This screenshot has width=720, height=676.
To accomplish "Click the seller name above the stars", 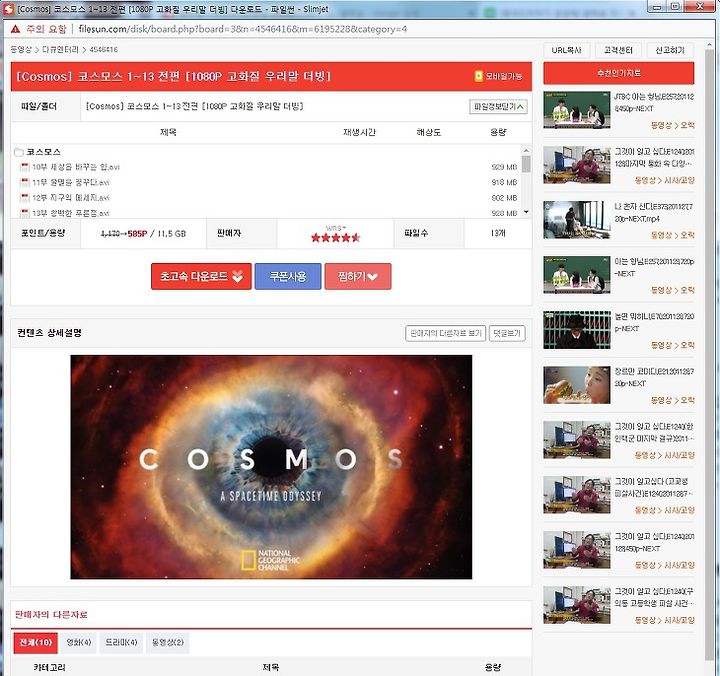I will click(336, 228).
